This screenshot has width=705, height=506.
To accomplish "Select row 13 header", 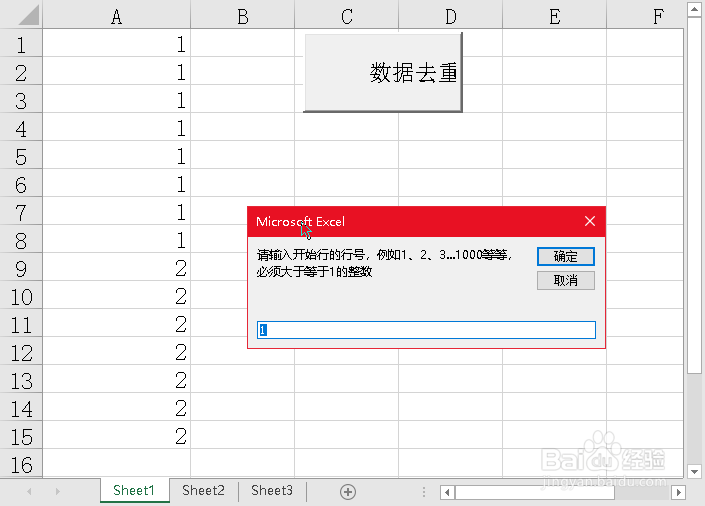I will tap(21, 380).
